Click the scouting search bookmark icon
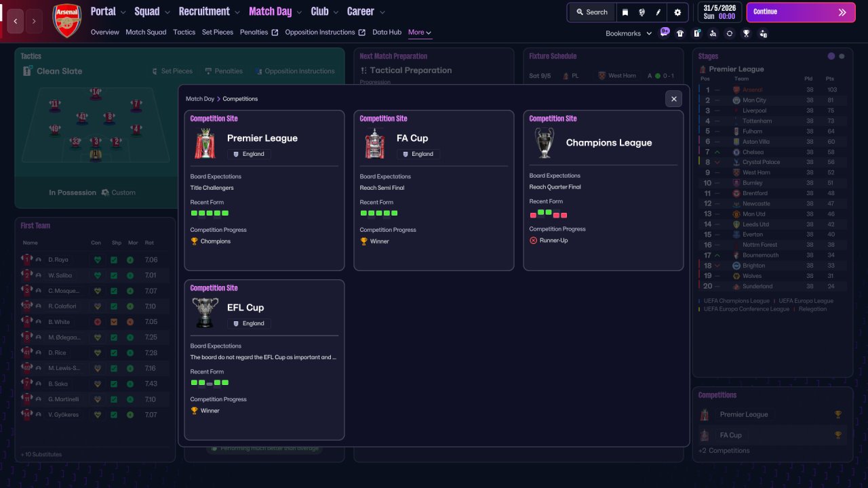The height and width of the screenshot is (488, 868). pos(713,33)
